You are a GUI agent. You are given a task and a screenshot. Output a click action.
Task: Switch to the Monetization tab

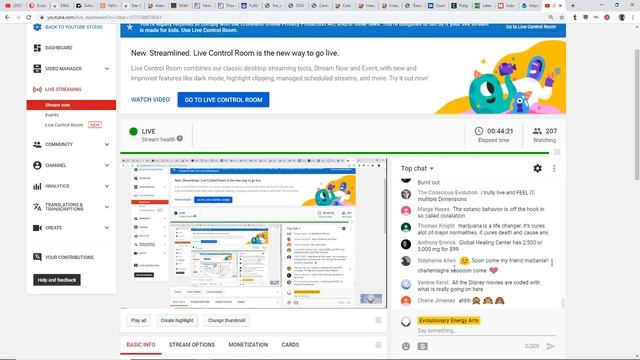point(248,345)
